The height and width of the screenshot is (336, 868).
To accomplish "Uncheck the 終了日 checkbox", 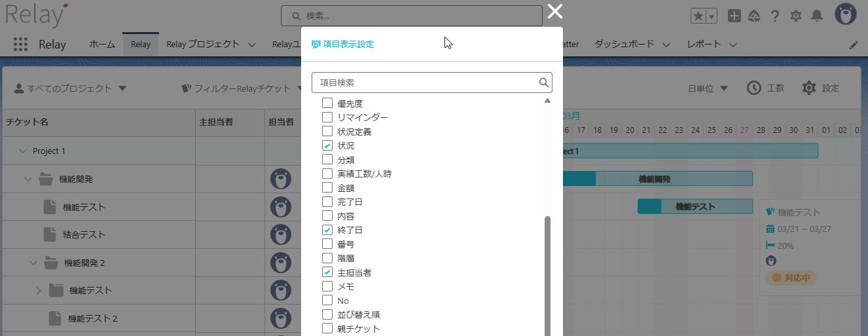I will 327,230.
